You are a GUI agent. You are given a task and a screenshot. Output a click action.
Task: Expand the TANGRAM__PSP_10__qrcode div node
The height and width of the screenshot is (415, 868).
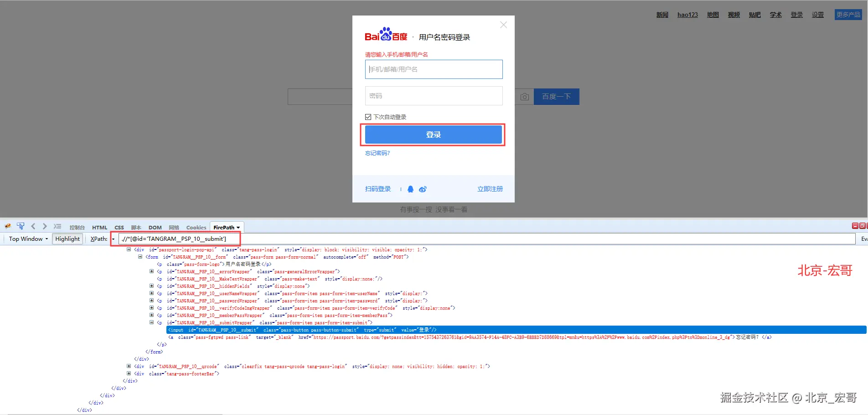pyautogui.click(x=129, y=366)
